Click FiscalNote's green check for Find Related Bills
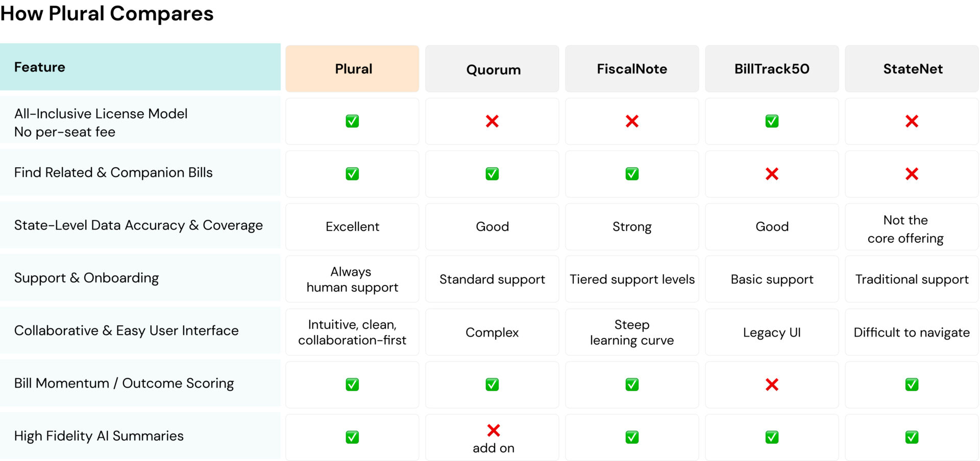 (632, 174)
